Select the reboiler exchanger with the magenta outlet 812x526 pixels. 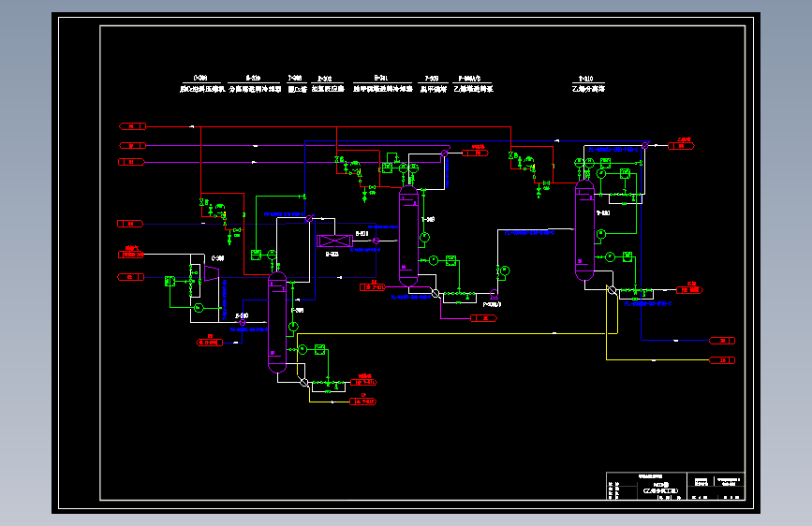436,294
